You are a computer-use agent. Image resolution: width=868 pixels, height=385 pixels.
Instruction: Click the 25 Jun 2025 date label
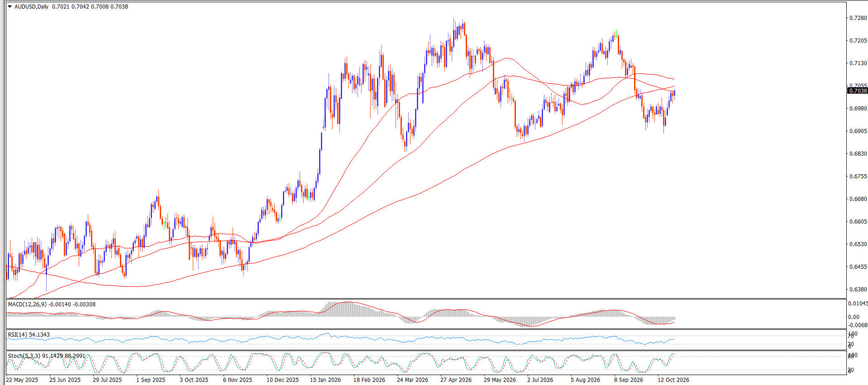tap(65, 380)
